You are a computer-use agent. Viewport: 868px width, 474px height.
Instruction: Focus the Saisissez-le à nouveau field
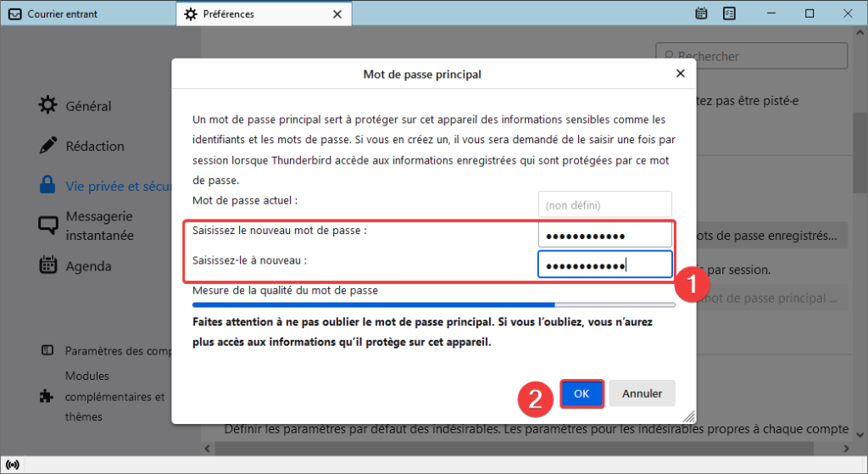click(604, 265)
